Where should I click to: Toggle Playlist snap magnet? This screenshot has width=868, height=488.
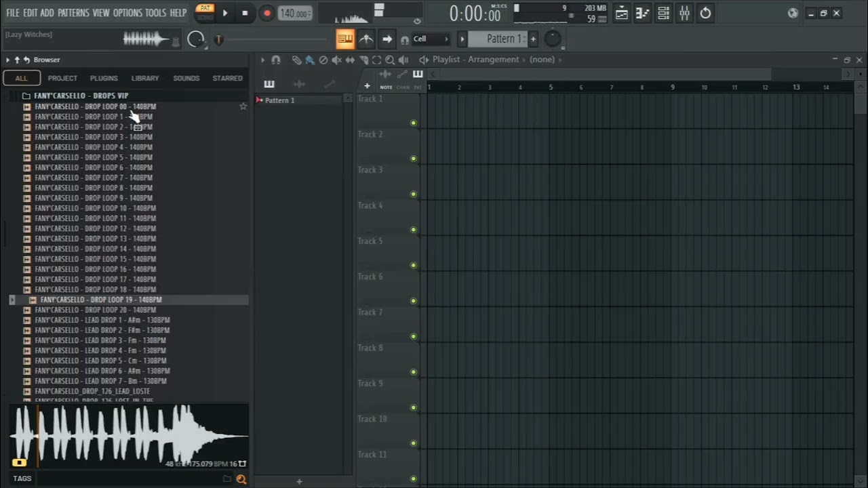[x=276, y=60]
